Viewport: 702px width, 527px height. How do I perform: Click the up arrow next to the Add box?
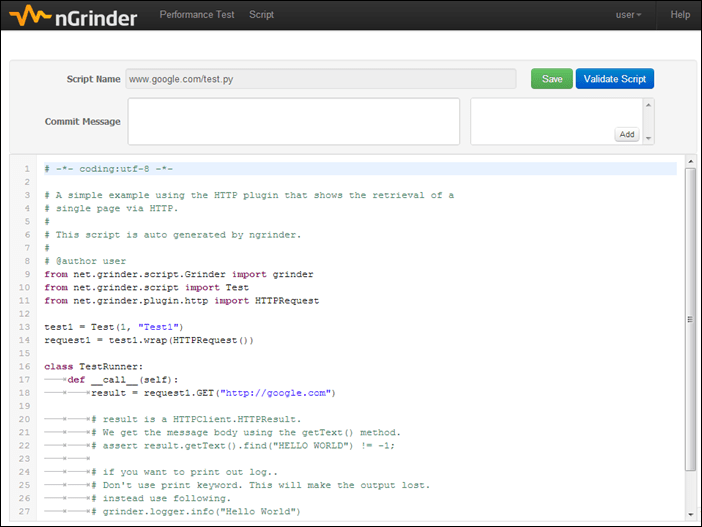[648, 105]
